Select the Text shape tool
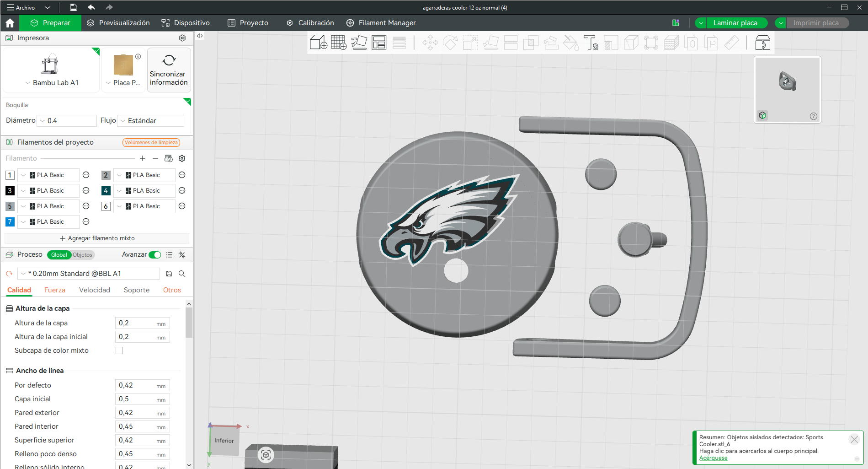 [591, 43]
